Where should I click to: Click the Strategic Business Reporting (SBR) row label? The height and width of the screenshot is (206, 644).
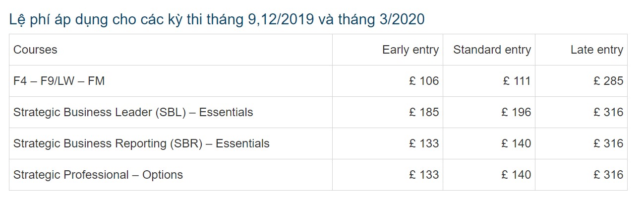click(141, 143)
